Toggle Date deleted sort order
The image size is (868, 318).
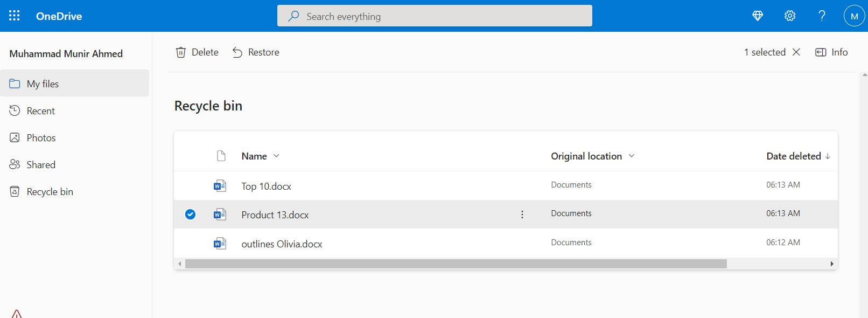799,156
